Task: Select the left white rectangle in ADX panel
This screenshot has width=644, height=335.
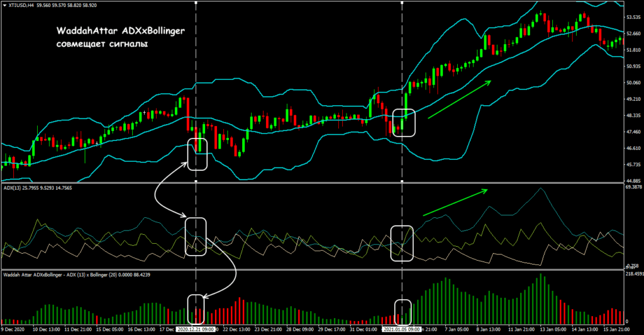Action: 196,237
